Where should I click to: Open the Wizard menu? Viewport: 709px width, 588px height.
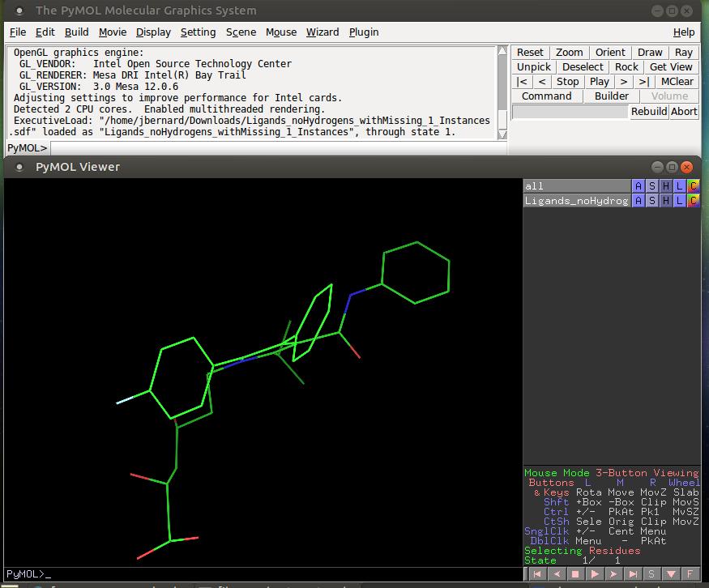[322, 32]
